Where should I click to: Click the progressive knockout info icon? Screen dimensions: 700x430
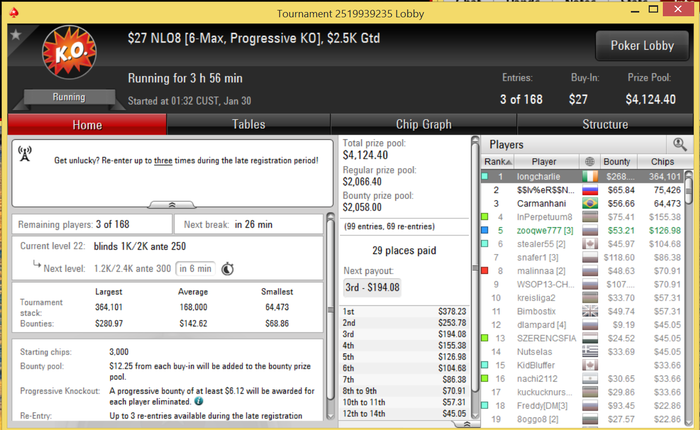pos(199,401)
